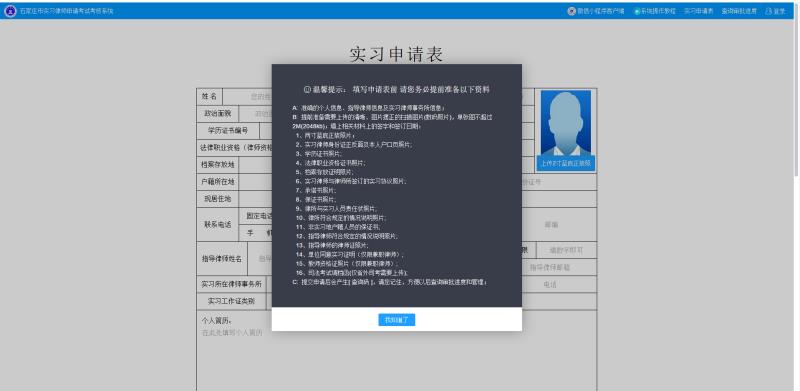Click list item 7、承诺书照片
The width and height of the screenshot is (800, 391).
pyautogui.click(x=316, y=190)
